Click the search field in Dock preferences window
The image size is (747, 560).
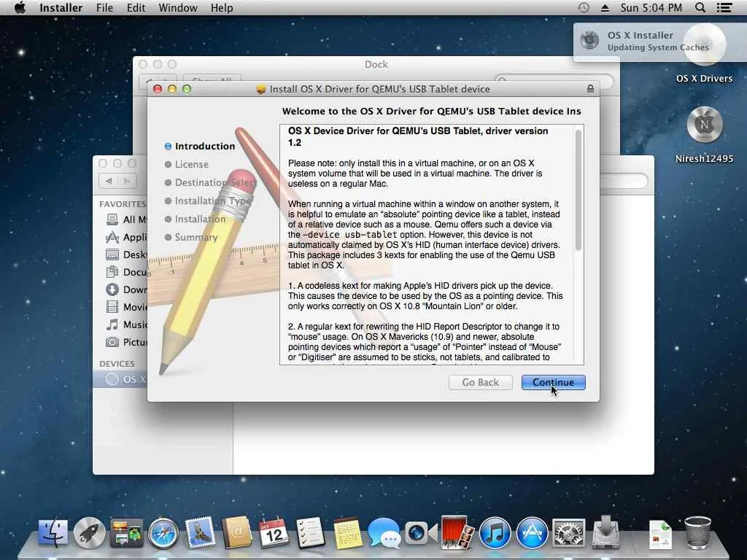click(x=554, y=80)
